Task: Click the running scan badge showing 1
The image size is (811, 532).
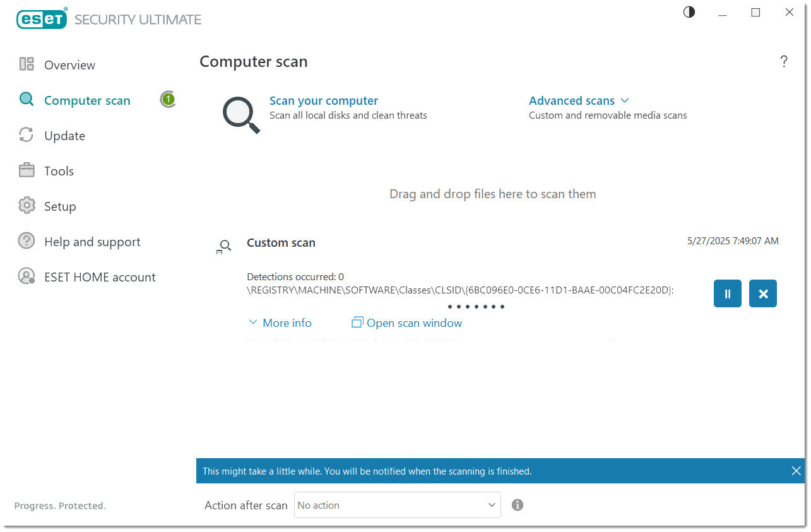Action: (168, 99)
